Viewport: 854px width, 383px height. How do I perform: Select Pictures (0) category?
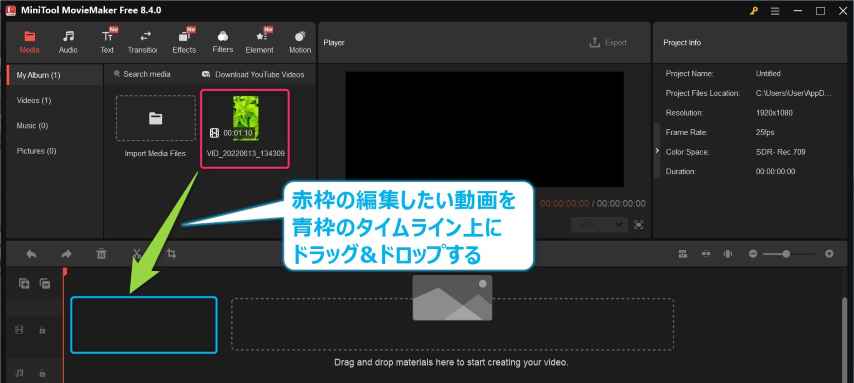coord(36,150)
